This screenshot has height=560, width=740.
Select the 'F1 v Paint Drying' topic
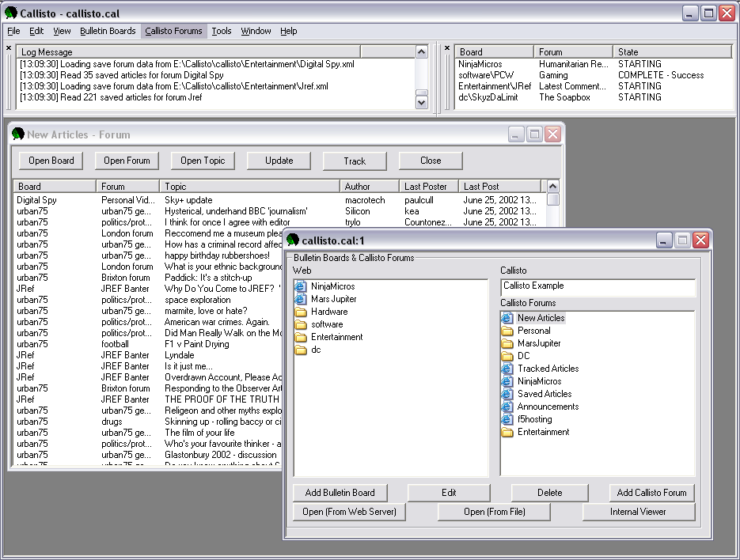coord(197,344)
